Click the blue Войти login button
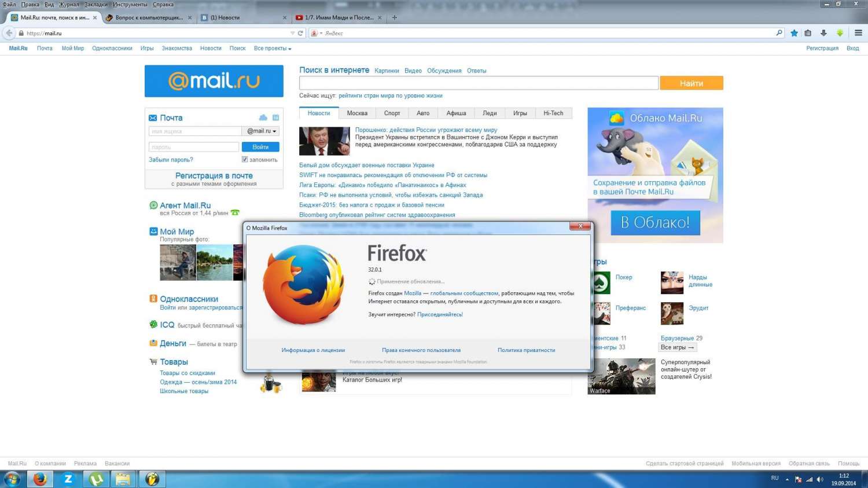The height and width of the screenshot is (488, 868). point(260,147)
